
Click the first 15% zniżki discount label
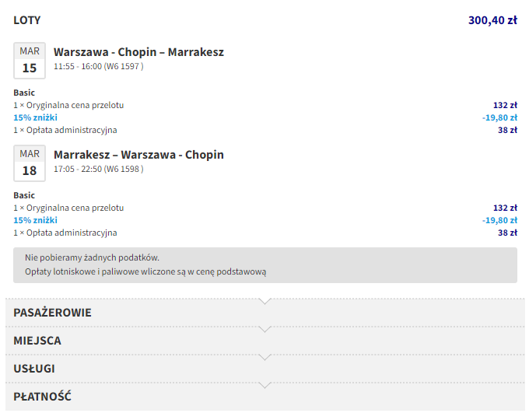35,117
